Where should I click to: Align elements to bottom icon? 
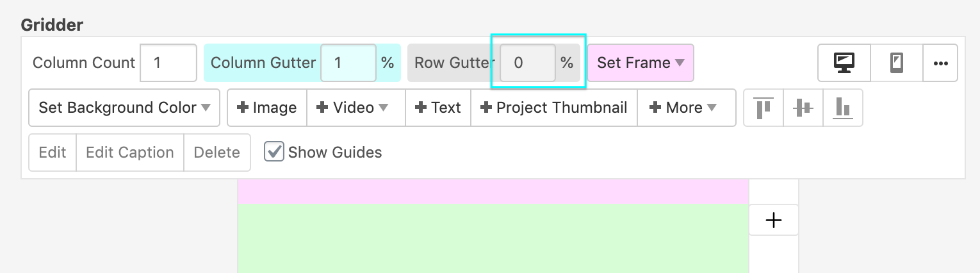pyautogui.click(x=842, y=108)
